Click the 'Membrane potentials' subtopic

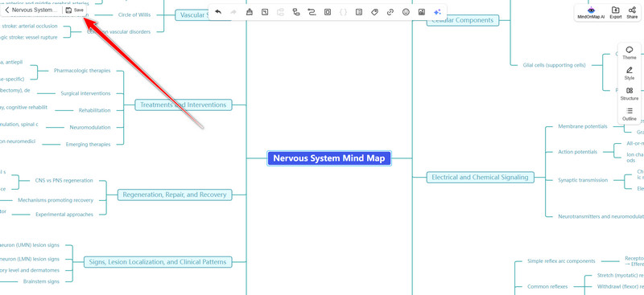click(582, 126)
